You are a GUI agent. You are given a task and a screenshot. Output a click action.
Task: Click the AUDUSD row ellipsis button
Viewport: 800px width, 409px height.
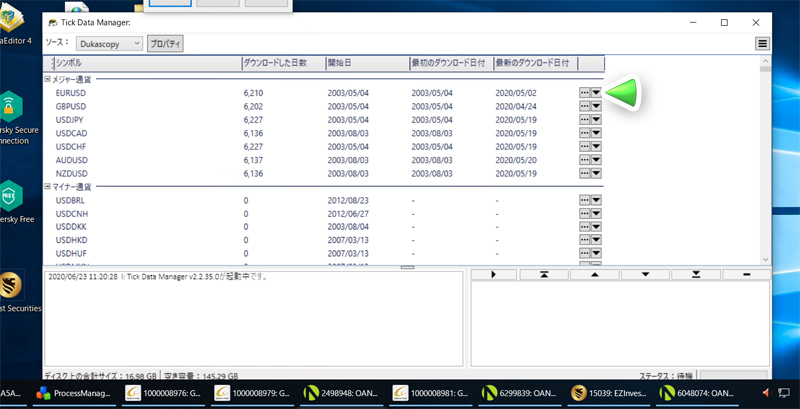(585, 160)
